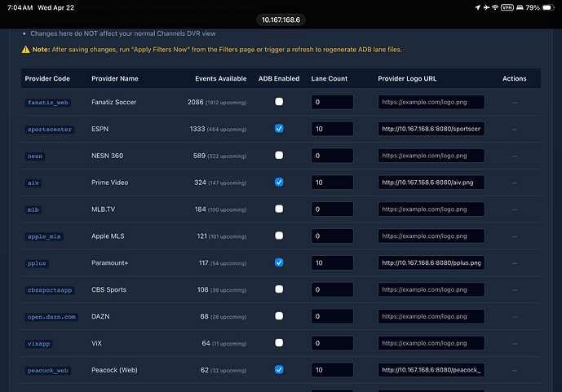Select the Apple MLS lane count box

[332, 236]
